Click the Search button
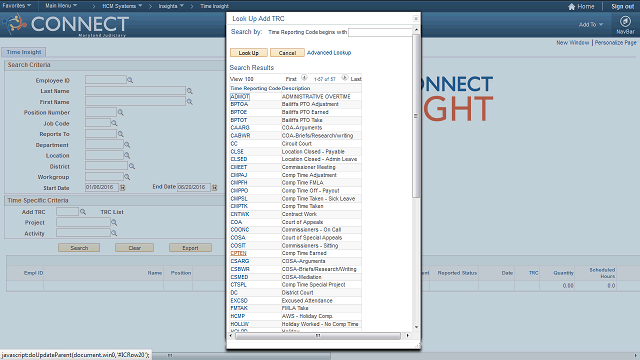 (79, 248)
